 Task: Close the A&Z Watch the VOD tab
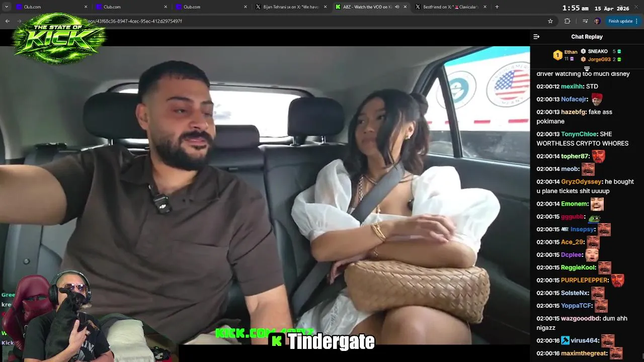(405, 7)
